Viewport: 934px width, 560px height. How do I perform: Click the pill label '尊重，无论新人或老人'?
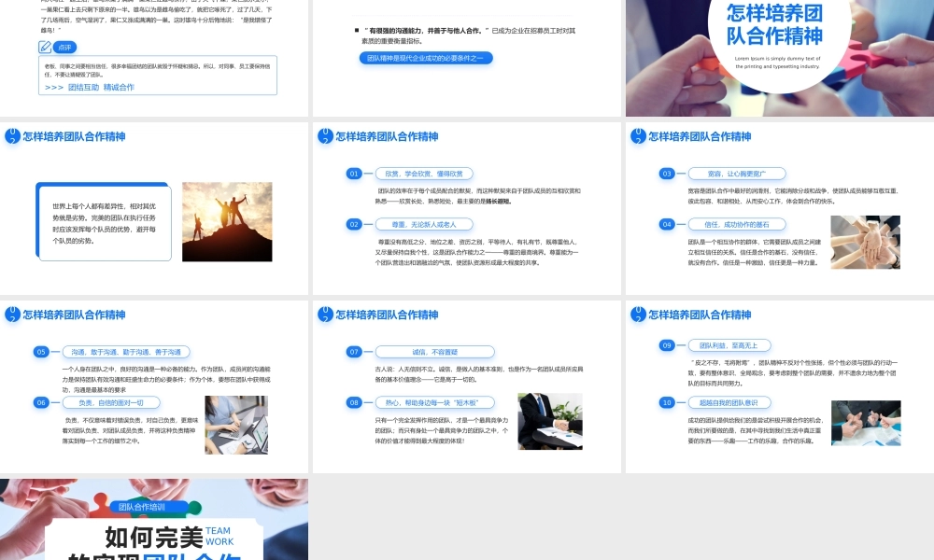coord(424,224)
